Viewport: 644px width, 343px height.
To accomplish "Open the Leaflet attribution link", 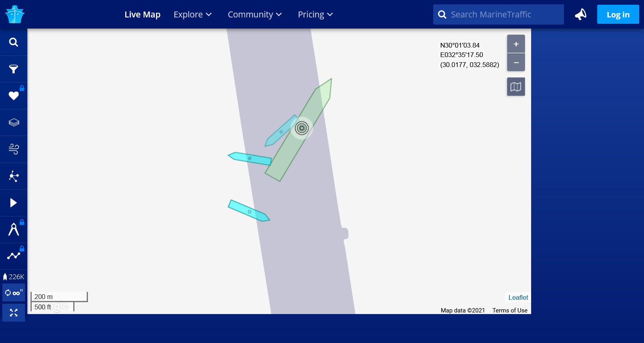I will tap(518, 297).
